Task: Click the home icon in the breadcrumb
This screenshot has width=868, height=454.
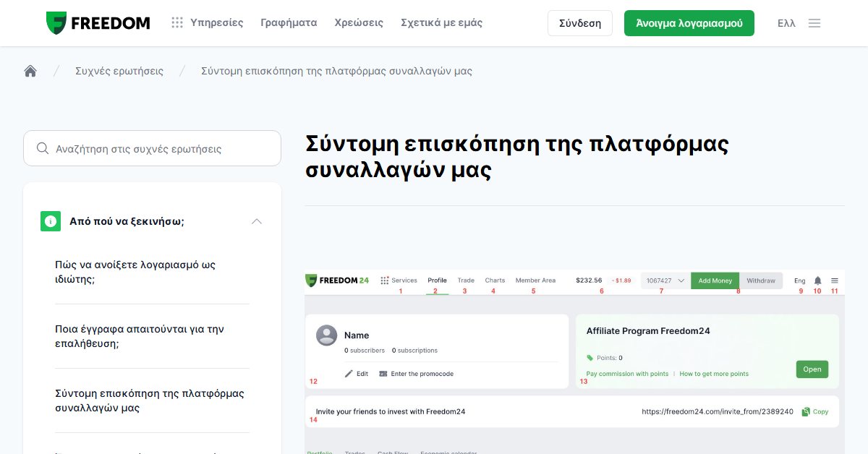Action: click(x=30, y=71)
